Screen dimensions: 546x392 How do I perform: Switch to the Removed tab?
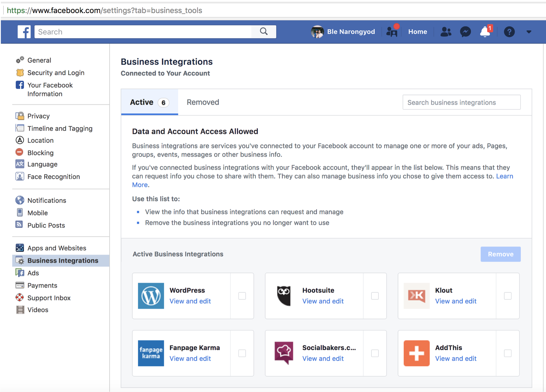[x=203, y=102]
